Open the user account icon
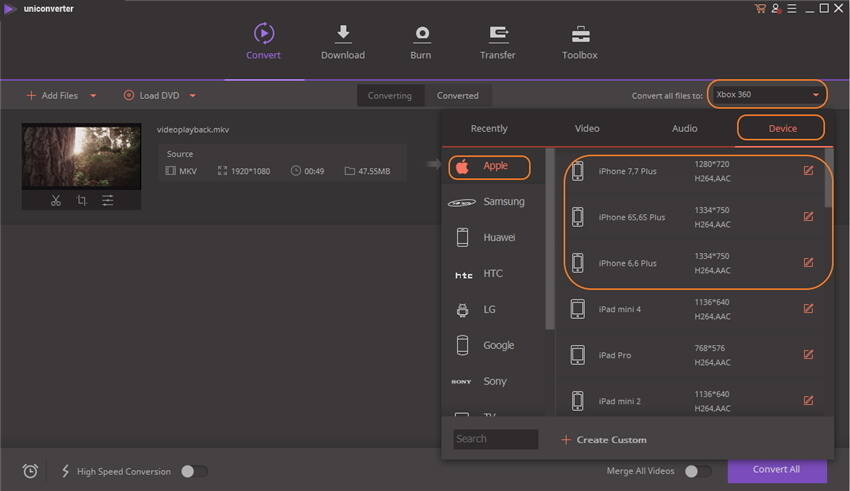 (x=776, y=8)
